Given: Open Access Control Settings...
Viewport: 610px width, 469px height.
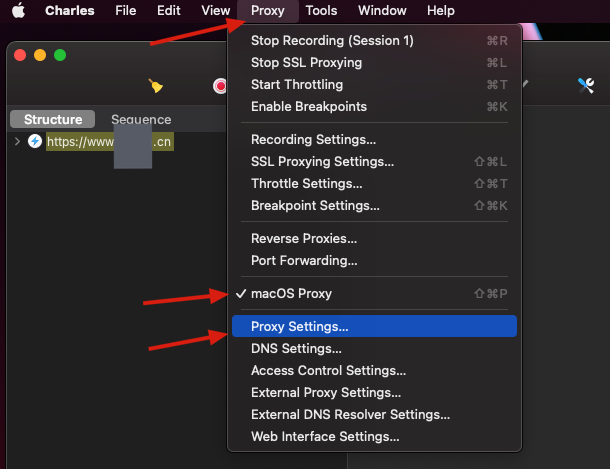Looking at the screenshot, I should (x=374, y=371).
